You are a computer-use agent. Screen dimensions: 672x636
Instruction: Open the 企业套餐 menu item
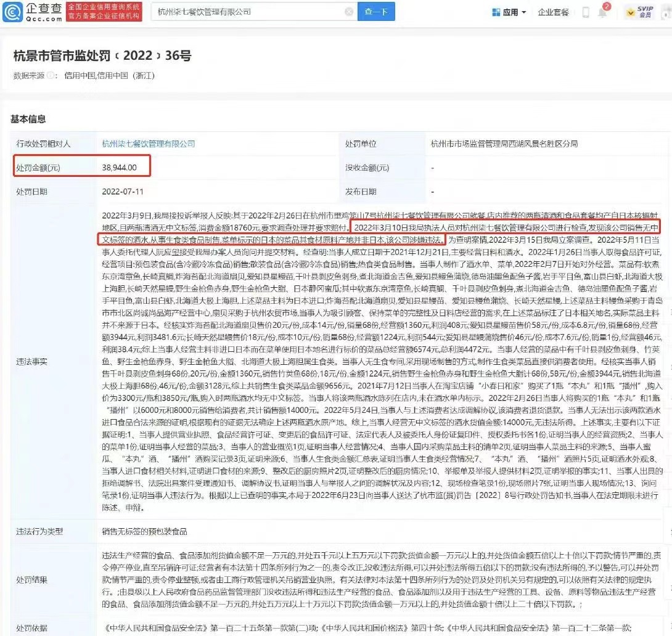click(552, 12)
